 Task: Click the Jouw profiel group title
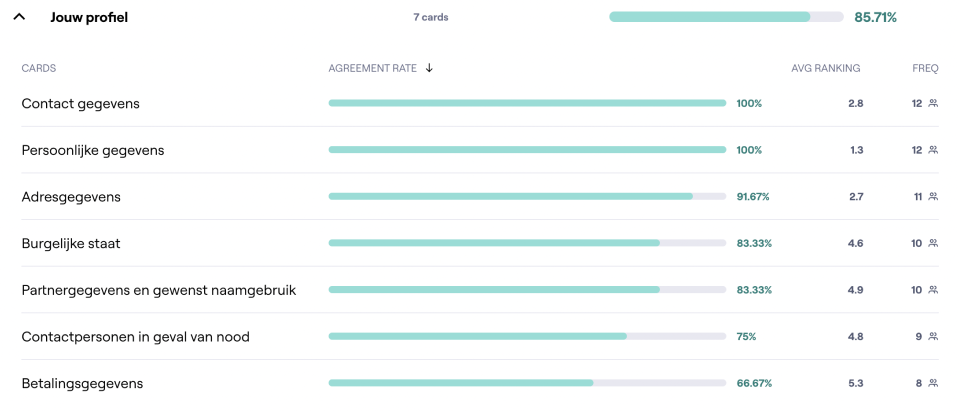point(89,17)
